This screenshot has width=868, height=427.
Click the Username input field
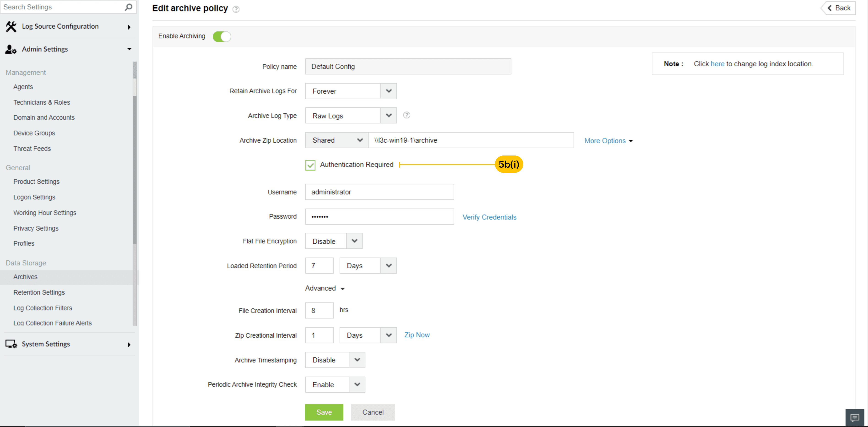[380, 192]
